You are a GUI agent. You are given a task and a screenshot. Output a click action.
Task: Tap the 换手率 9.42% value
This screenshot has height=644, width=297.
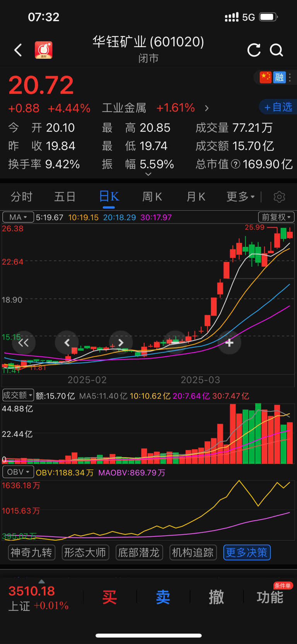[x=63, y=164]
